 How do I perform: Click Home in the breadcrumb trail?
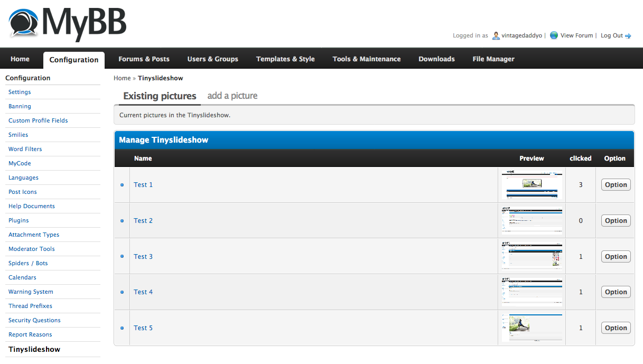point(122,78)
